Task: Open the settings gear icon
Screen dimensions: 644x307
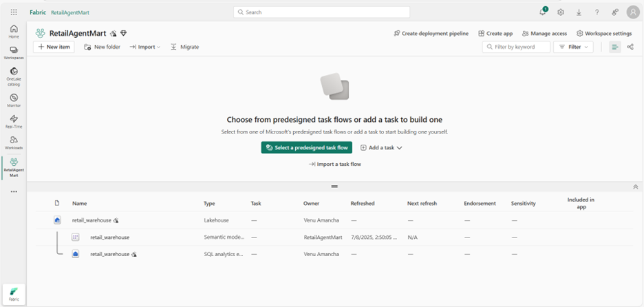Action: click(561, 12)
